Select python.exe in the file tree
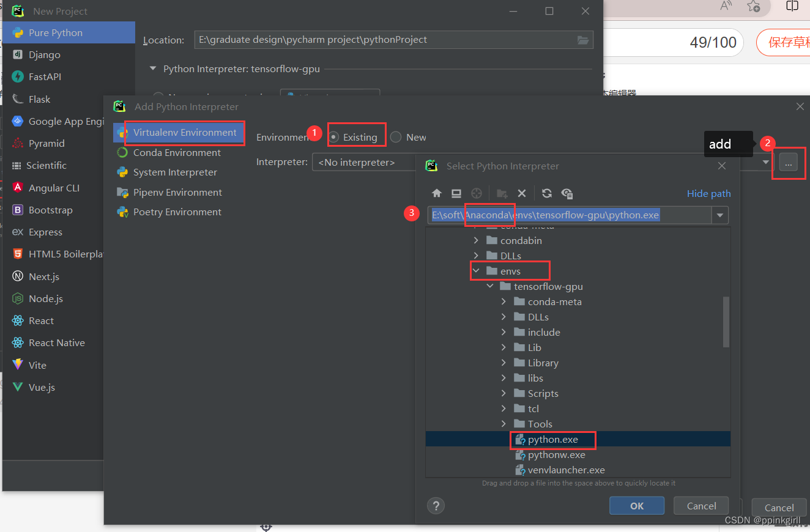810x532 pixels. tap(578, 439)
